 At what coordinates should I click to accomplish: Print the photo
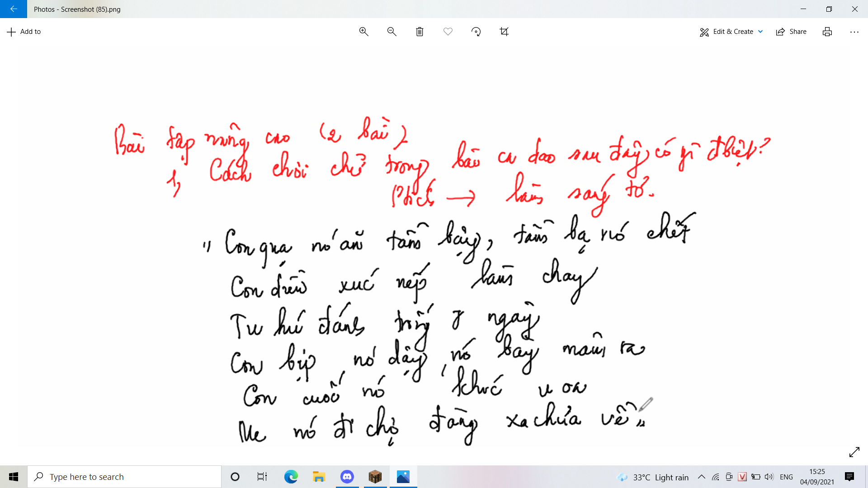tap(827, 32)
